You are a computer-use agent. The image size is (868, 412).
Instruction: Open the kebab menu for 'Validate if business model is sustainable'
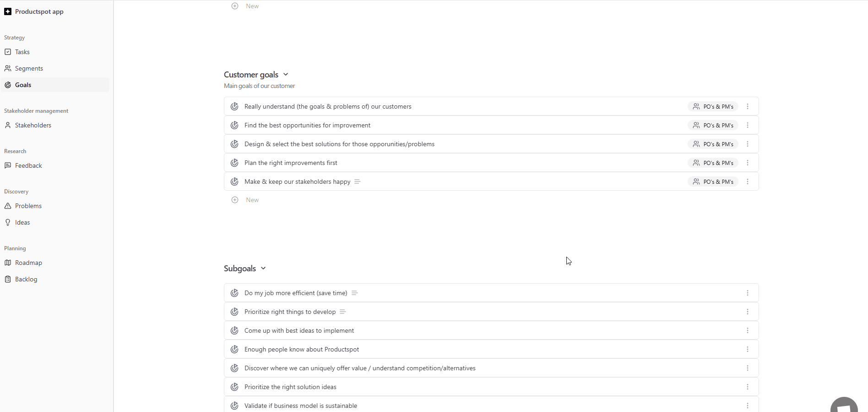pyautogui.click(x=748, y=406)
